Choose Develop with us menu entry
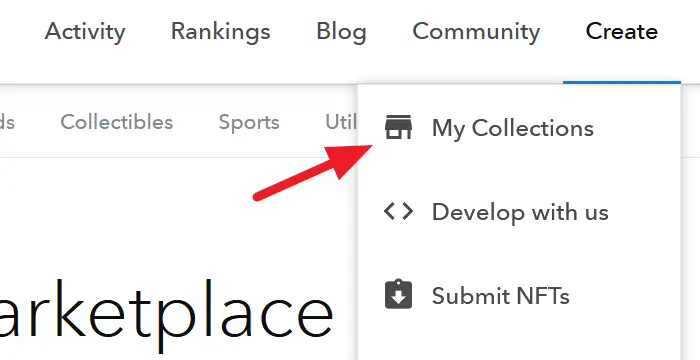The width and height of the screenshot is (700, 360). 519,212
